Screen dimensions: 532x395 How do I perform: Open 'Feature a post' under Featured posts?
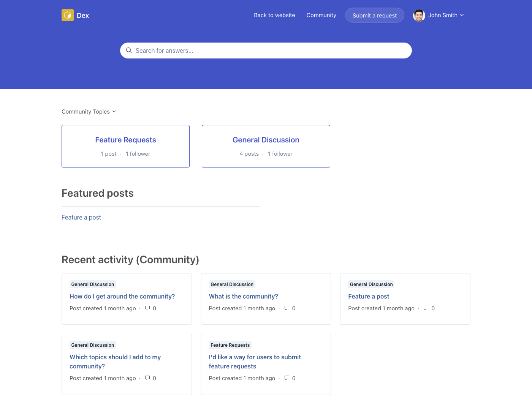81,217
